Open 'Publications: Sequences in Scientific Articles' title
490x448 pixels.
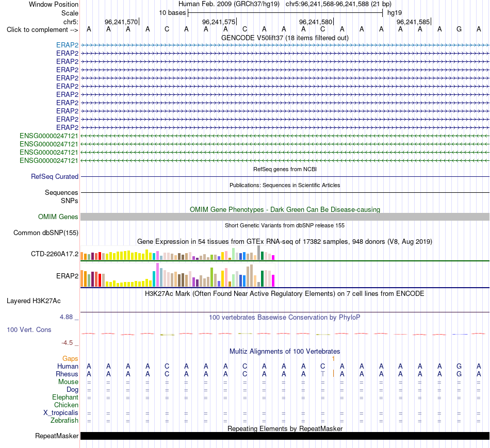click(285, 185)
